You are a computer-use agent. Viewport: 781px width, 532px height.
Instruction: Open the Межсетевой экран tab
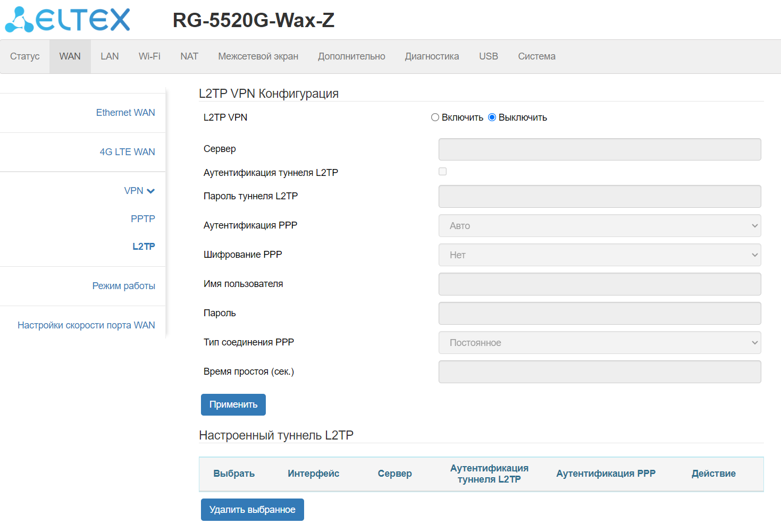coord(258,56)
